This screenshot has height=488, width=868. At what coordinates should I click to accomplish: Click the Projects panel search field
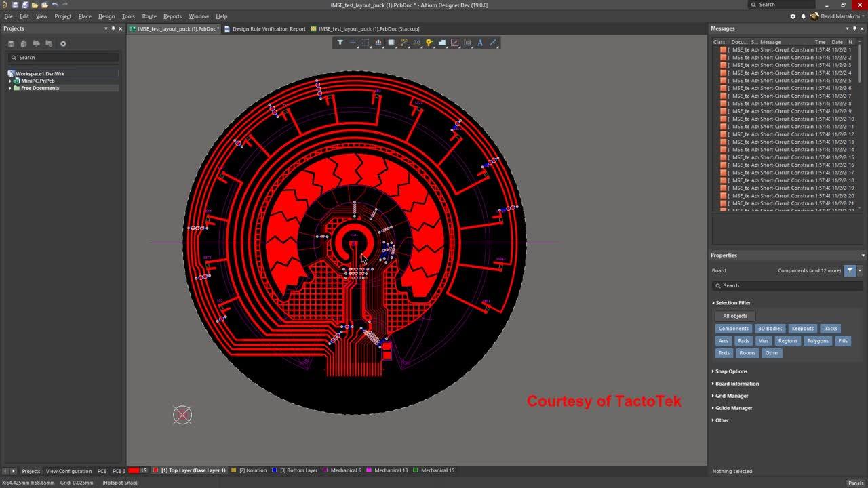tap(64, 57)
